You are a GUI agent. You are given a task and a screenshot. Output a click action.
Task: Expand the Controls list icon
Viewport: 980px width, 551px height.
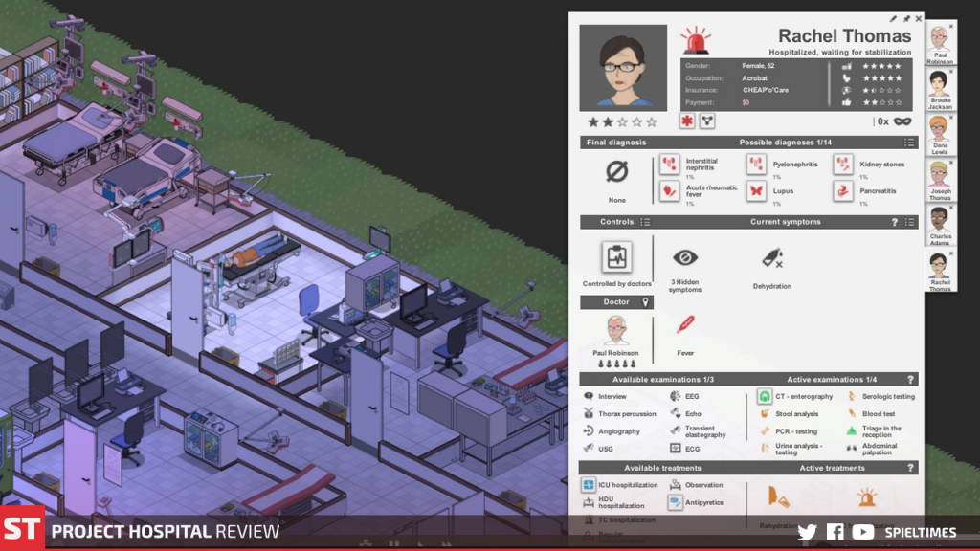click(646, 222)
